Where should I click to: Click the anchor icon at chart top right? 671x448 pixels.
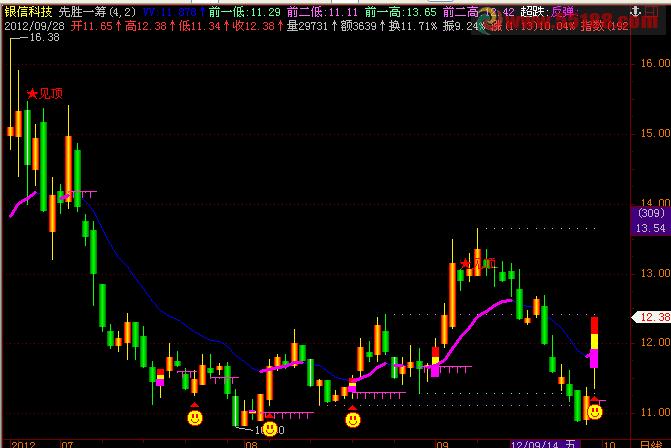635,11
